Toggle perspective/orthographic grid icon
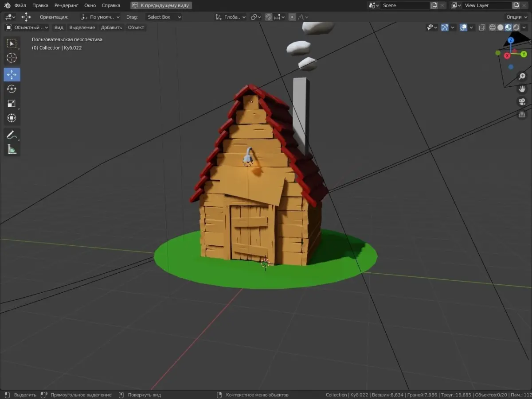 click(x=522, y=115)
